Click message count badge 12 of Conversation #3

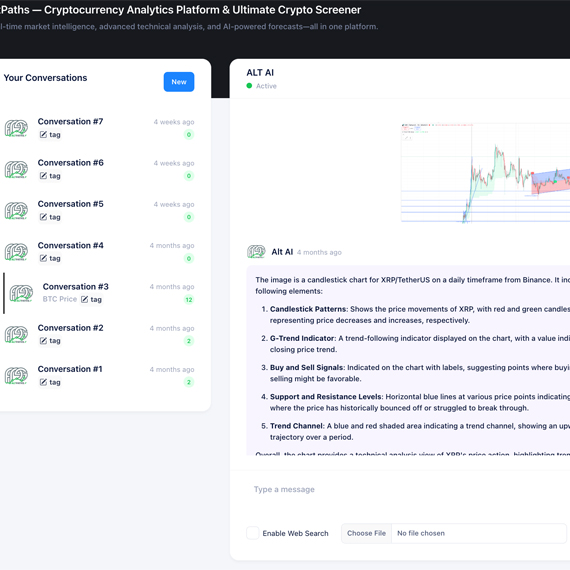189,300
